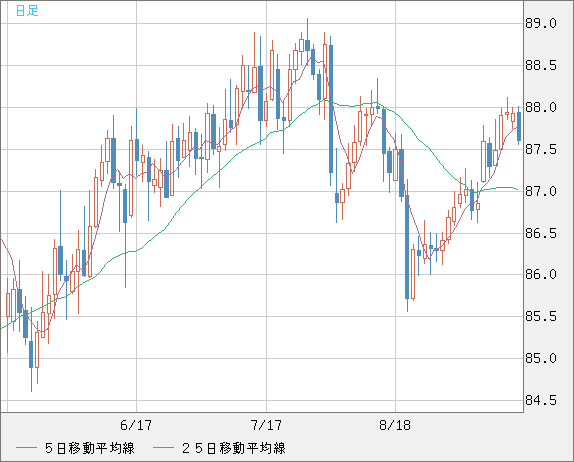Screen dimensions: 574x462
Task: Select the 86.0 price axis label
Action: click(x=541, y=275)
